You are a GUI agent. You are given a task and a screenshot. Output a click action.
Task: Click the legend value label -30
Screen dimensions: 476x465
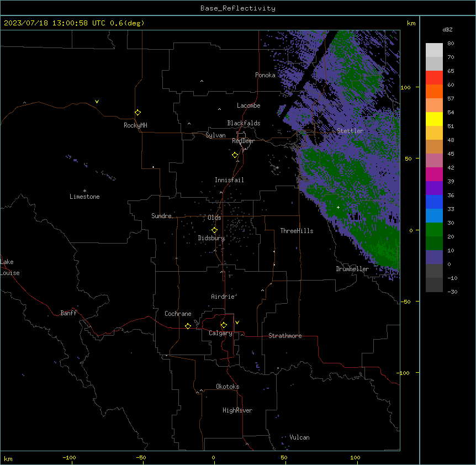(452, 292)
